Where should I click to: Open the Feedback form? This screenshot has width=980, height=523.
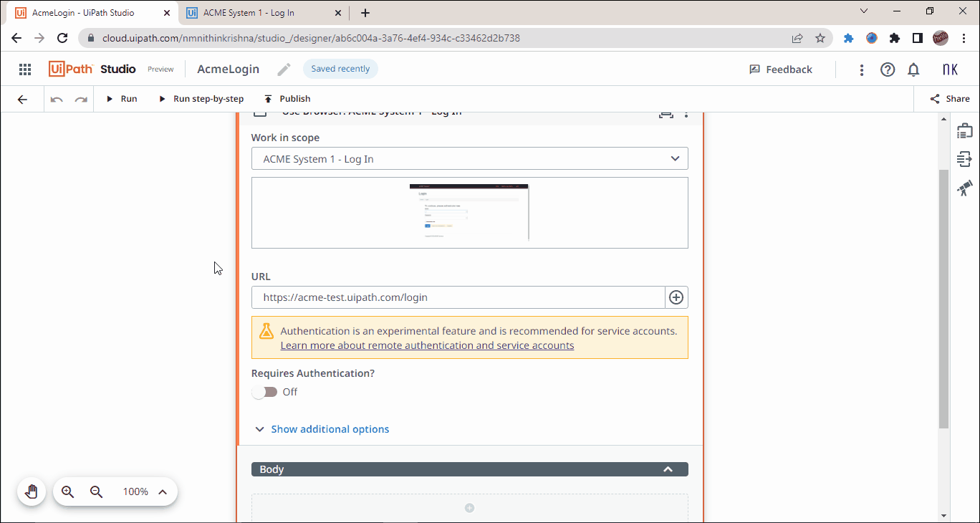(781, 69)
